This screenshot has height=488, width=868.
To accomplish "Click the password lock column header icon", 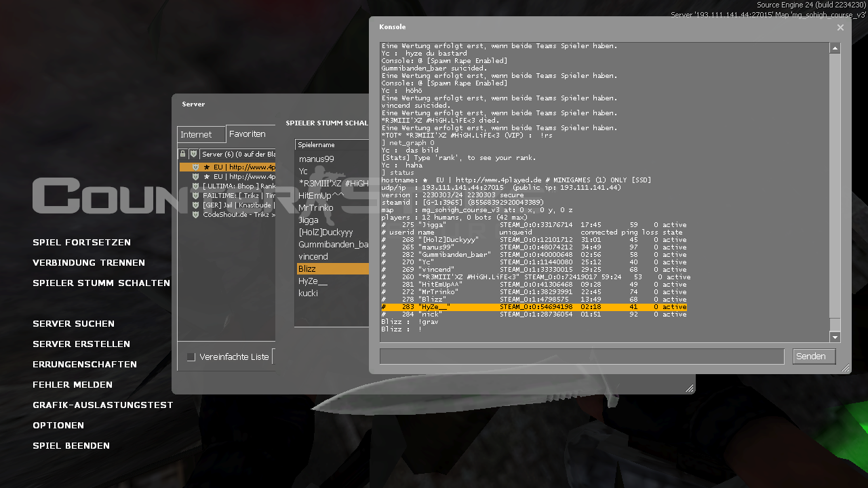I will [x=183, y=155].
